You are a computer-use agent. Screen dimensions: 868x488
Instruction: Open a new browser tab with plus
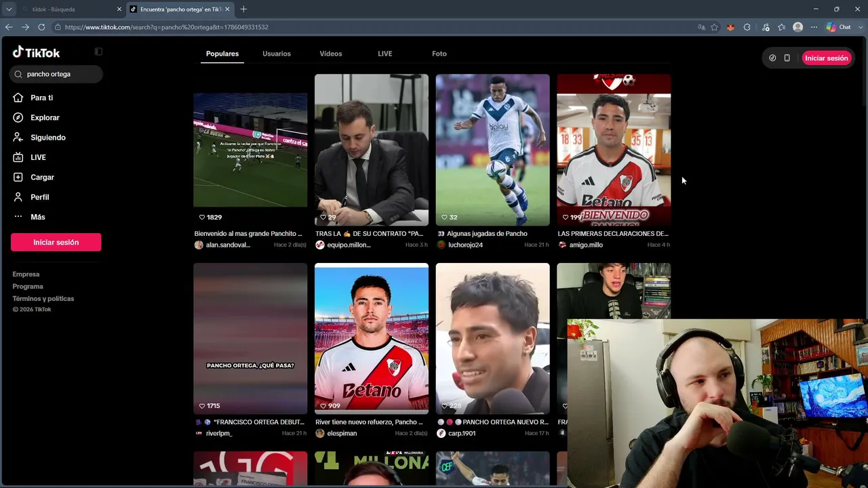tap(243, 9)
